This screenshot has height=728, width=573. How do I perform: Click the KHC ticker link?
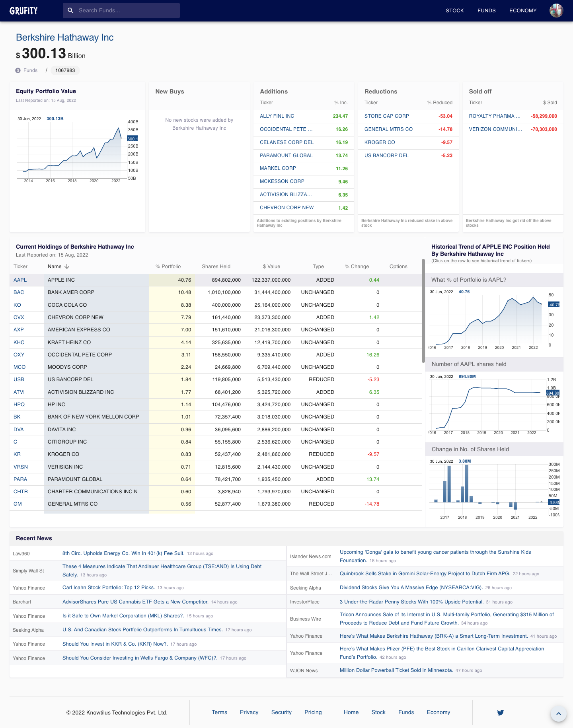click(x=19, y=343)
